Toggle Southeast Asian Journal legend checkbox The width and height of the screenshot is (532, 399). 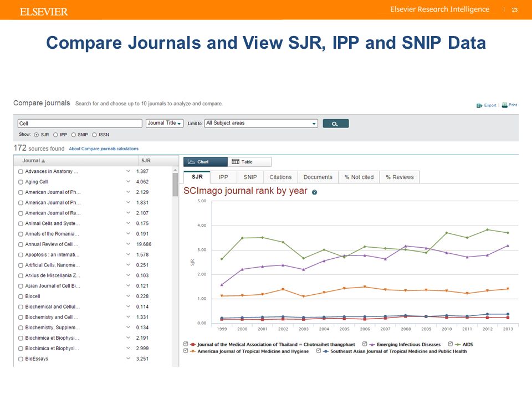[x=319, y=351]
